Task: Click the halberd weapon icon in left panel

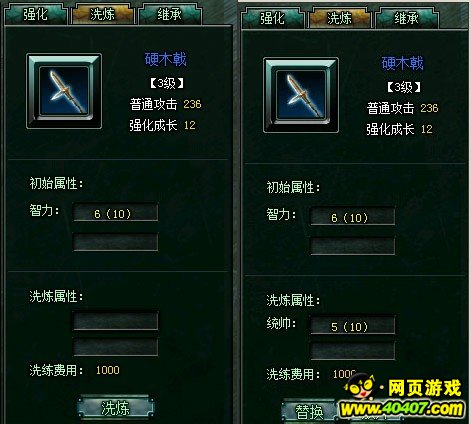Action: point(64,91)
